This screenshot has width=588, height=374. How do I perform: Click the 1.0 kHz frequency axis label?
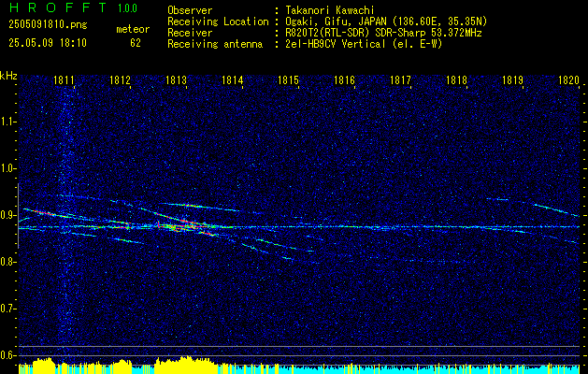(x=8, y=169)
